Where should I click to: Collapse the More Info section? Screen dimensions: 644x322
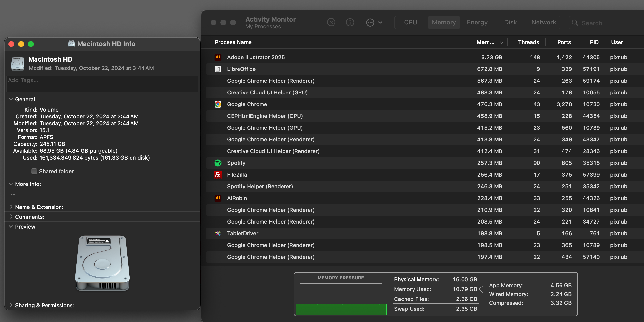(11, 184)
